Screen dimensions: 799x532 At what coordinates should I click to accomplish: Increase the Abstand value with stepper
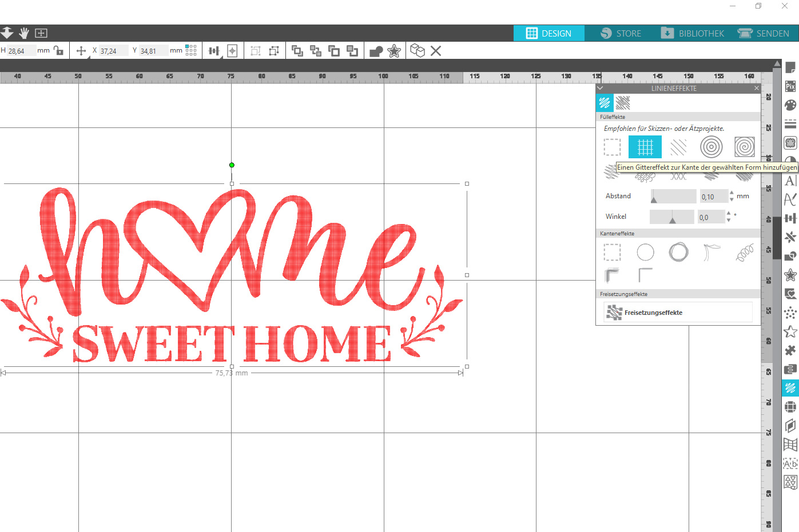click(x=732, y=193)
